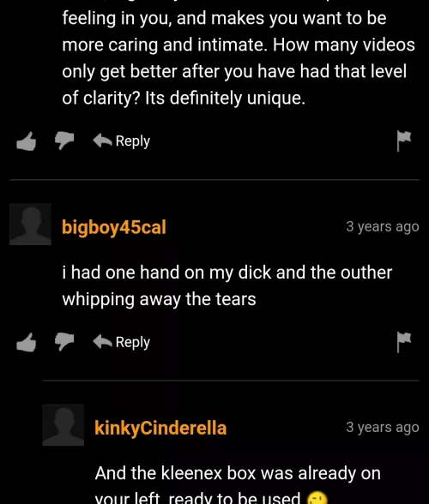
Task: Reply to bigboy45cal's comment
Action: (121, 342)
